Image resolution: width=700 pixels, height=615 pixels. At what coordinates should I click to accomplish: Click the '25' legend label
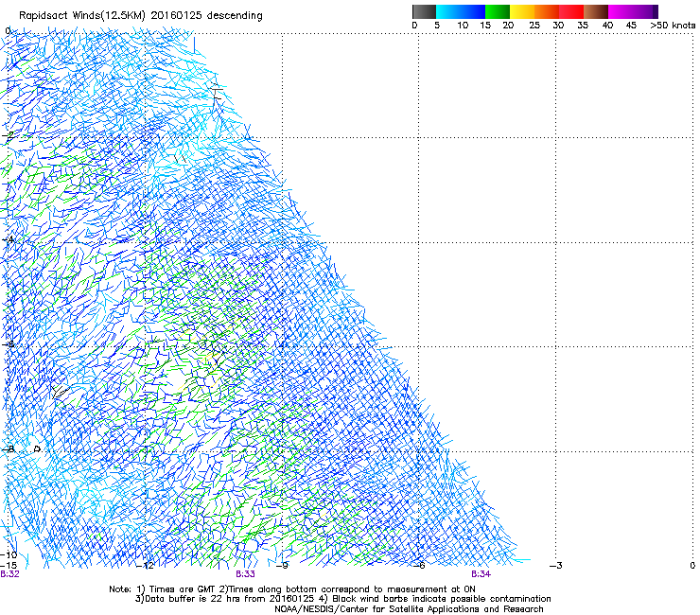pos(534,26)
